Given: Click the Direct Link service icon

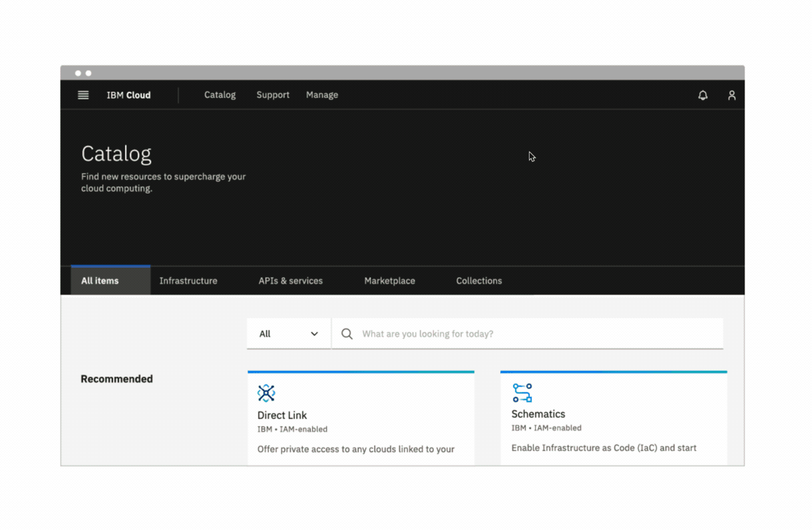Looking at the screenshot, I should (266, 393).
